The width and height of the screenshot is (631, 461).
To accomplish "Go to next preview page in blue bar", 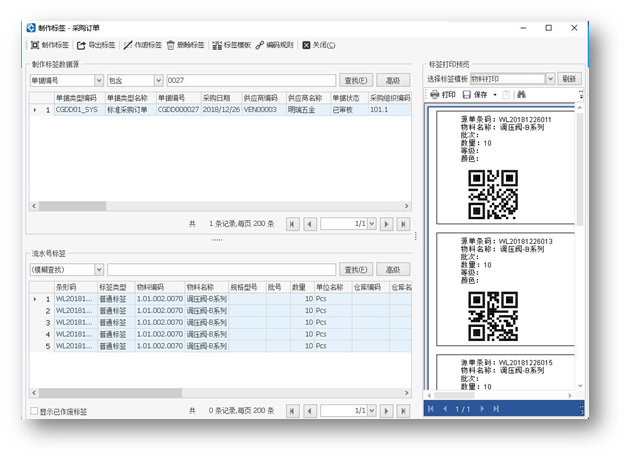I will (x=482, y=409).
